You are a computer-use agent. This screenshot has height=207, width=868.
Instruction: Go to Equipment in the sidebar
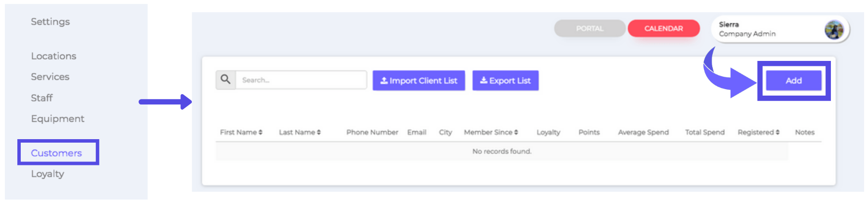coord(57,119)
